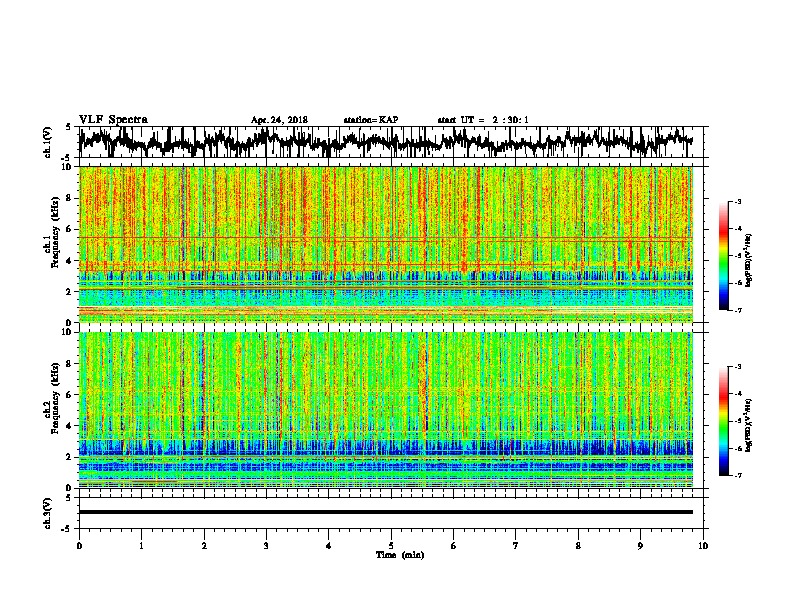Click the ch.1 spectrogram color bar
The width and height of the screenshot is (792, 612).
coord(723,256)
